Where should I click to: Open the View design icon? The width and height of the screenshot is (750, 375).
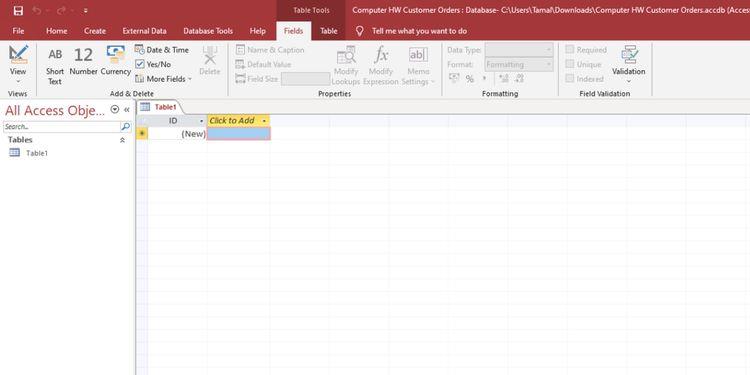coord(18,55)
